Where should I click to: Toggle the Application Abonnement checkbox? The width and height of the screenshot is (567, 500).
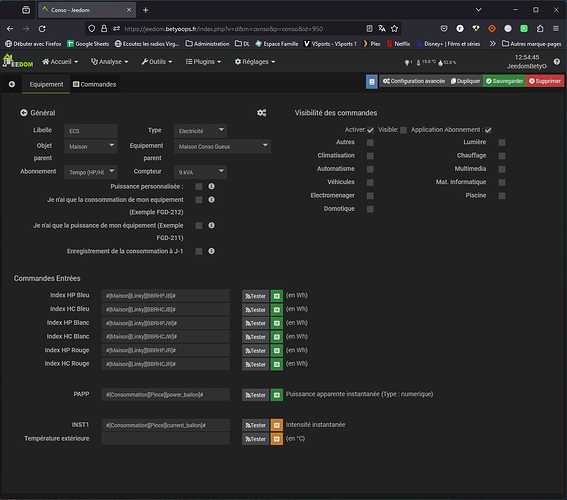point(488,130)
